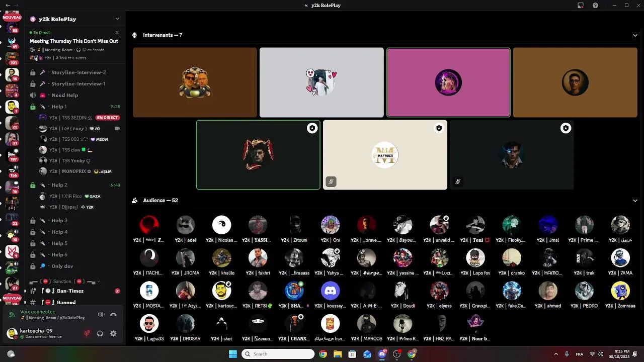644x362 pixels.
Task: Select the MAFYOUZI speaker tile
Action: (x=385, y=155)
